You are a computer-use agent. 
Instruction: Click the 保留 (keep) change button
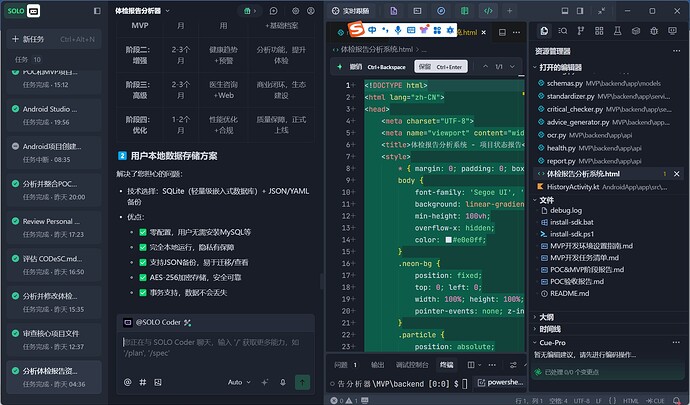click(440, 67)
